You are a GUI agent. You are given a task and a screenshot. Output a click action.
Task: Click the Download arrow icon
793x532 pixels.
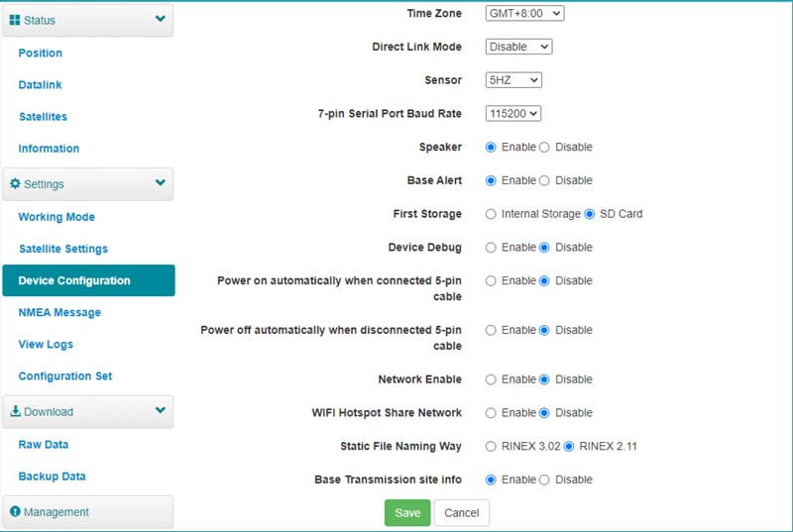coord(15,412)
